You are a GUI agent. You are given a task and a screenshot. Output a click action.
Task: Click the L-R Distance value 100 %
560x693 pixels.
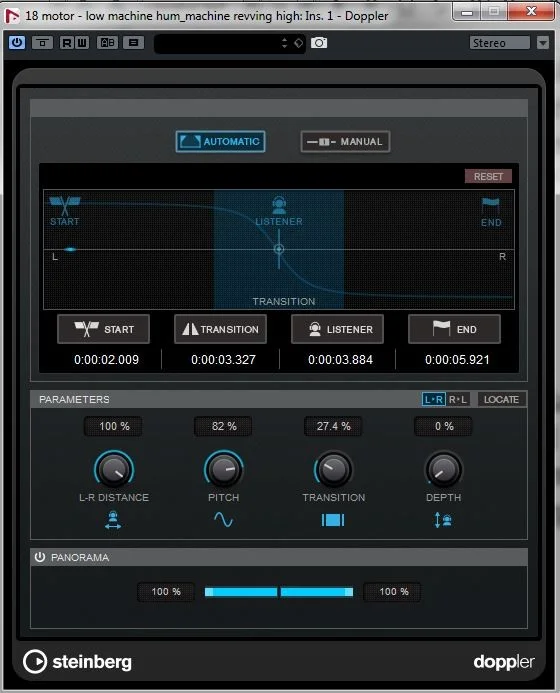click(x=113, y=426)
